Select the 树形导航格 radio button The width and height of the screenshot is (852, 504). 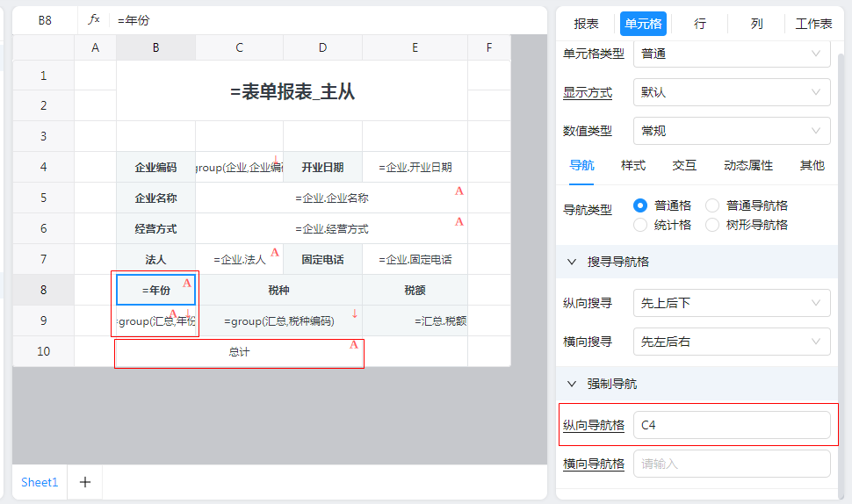coord(712,225)
